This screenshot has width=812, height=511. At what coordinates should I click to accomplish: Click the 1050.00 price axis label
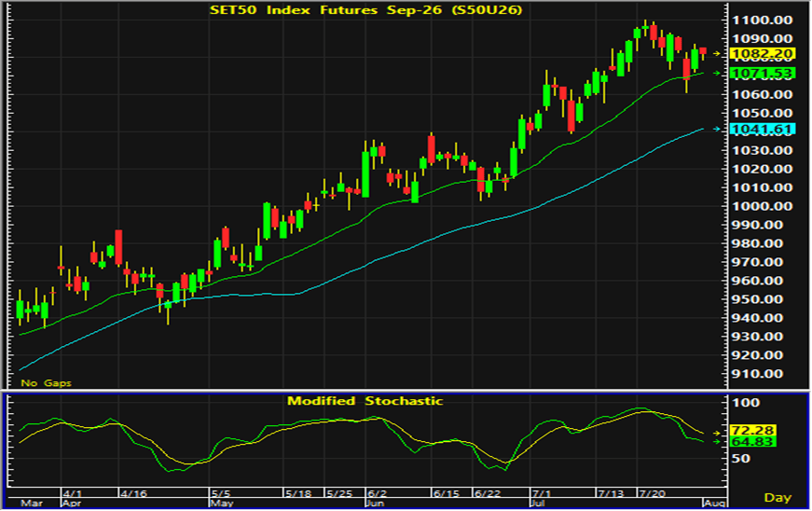762,114
